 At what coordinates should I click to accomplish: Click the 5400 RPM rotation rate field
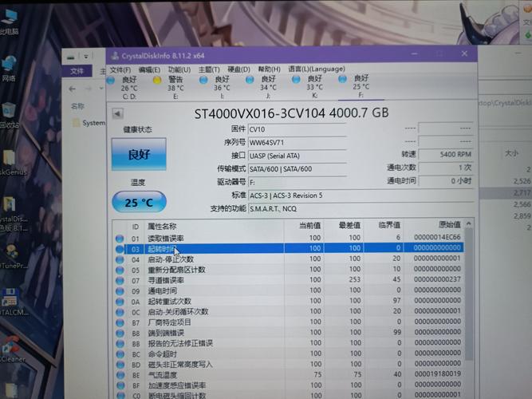click(446, 155)
